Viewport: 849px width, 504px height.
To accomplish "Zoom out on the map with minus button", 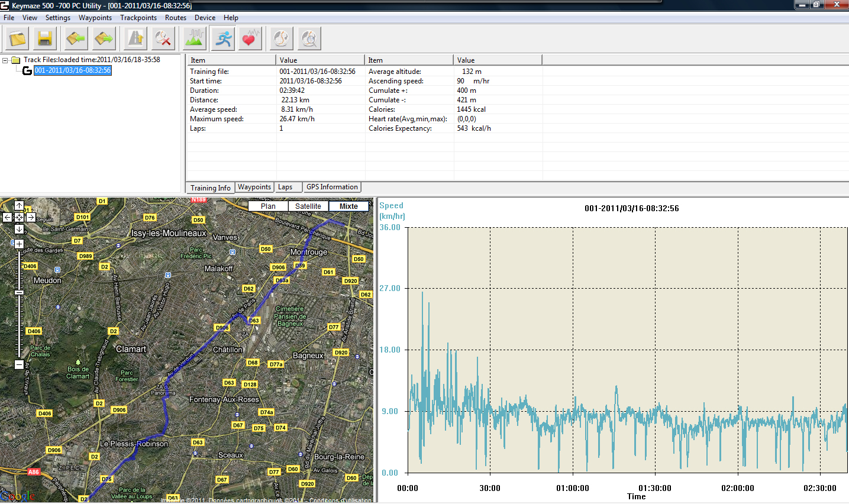I will (x=19, y=365).
